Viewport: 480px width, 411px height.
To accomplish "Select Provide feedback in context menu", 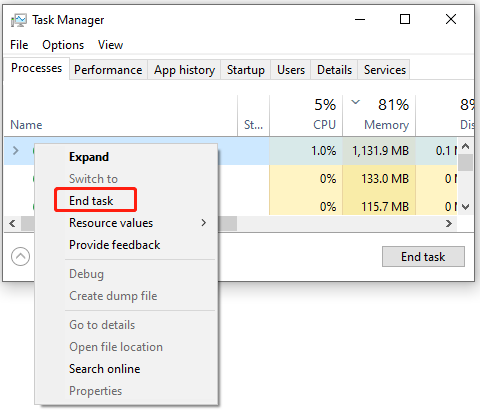I will tap(127, 245).
